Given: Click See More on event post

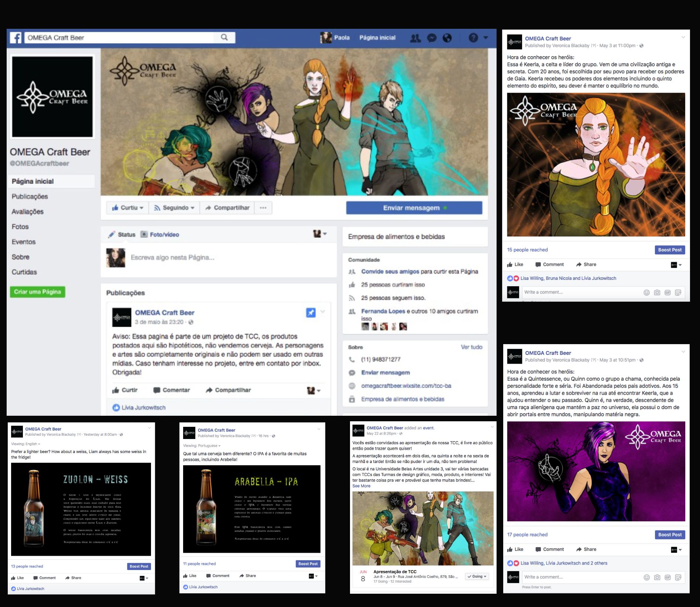Looking at the screenshot, I should click(x=361, y=486).
